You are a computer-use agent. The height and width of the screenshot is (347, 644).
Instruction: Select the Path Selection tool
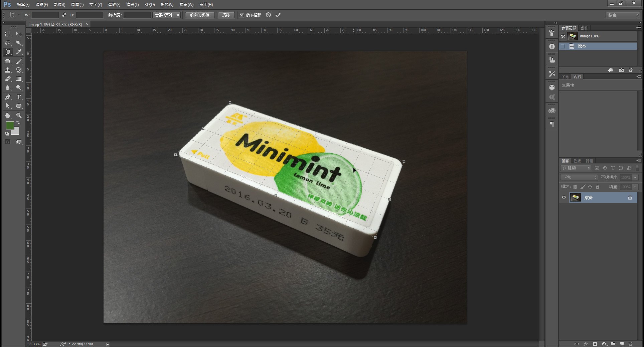tap(8, 106)
